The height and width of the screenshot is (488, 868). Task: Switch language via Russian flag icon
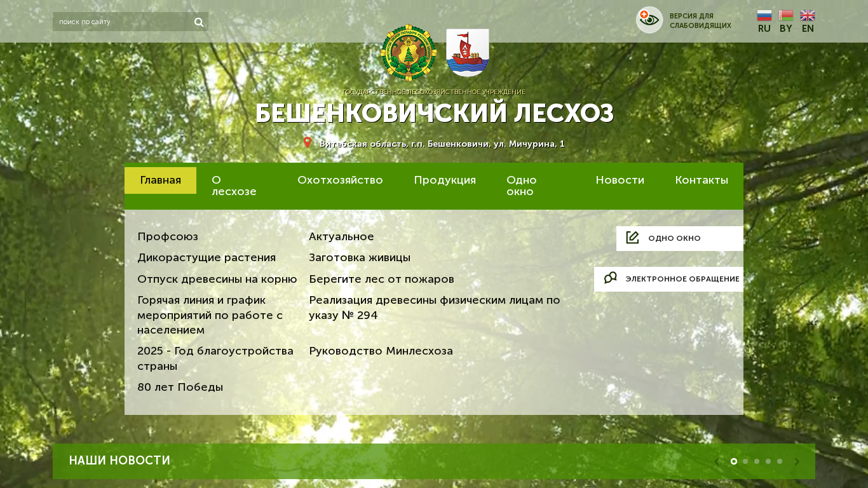pyautogui.click(x=764, y=16)
